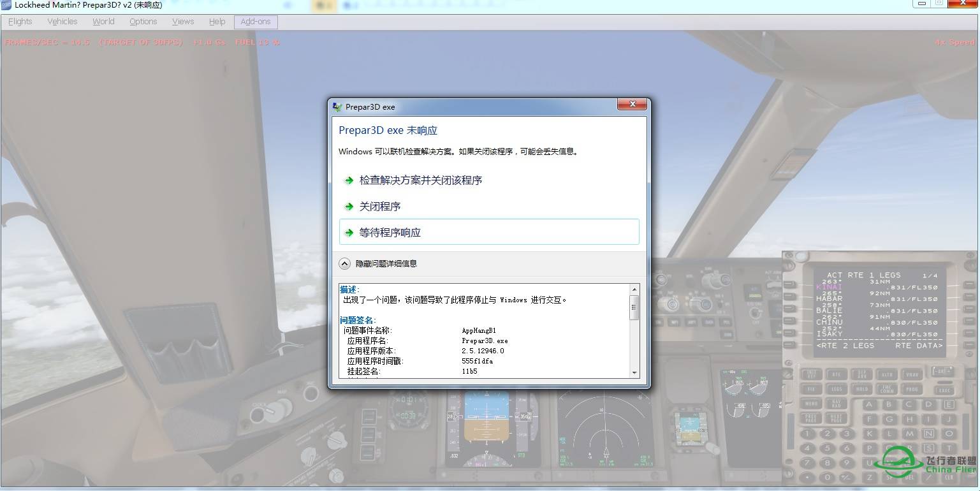The width and height of the screenshot is (980, 491).
Task: Select the FMC PROG key
Action: [912, 389]
